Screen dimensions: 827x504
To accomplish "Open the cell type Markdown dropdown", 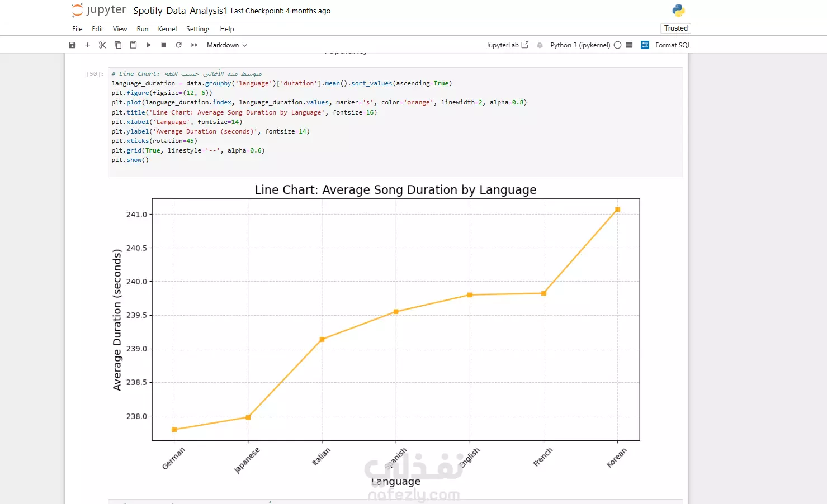I will (226, 45).
